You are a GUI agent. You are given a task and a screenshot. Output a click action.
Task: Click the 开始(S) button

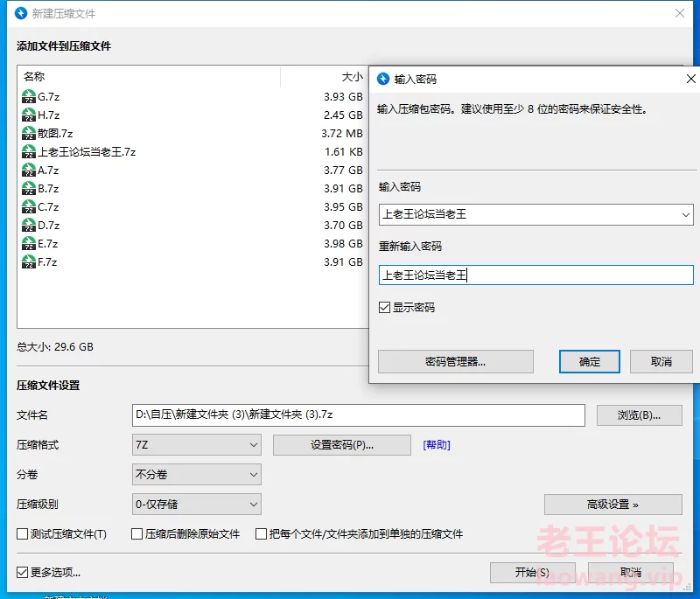tap(532, 572)
